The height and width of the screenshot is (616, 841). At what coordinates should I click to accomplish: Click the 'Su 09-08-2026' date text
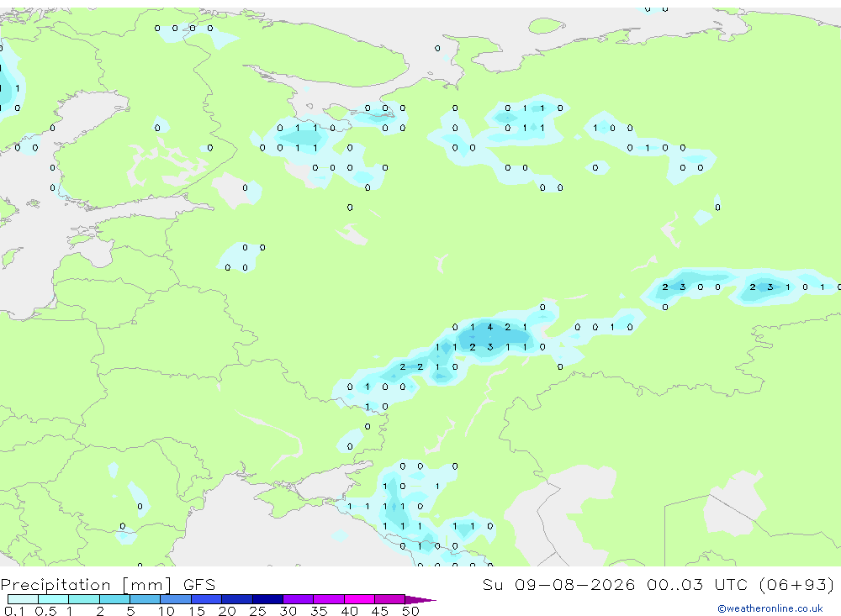click(x=558, y=584)
